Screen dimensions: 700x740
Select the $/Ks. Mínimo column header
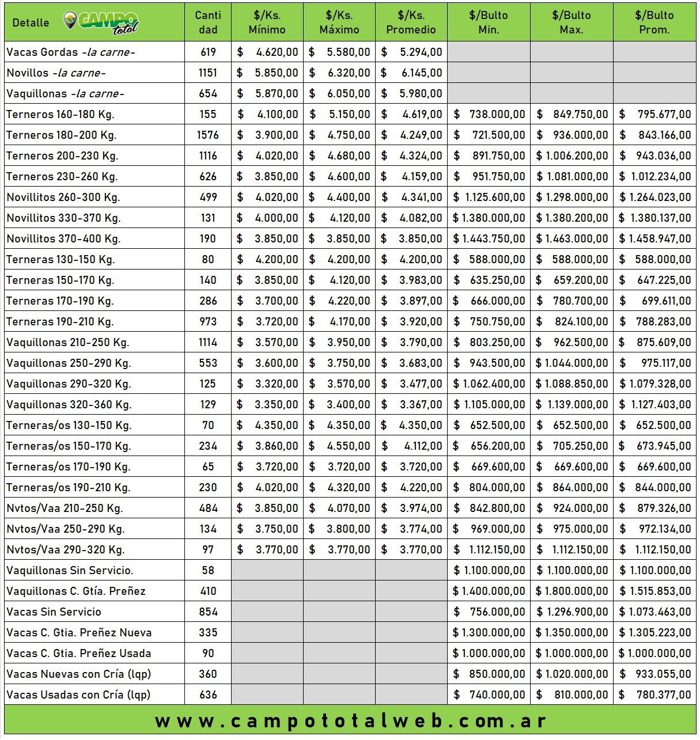point(267,22)
